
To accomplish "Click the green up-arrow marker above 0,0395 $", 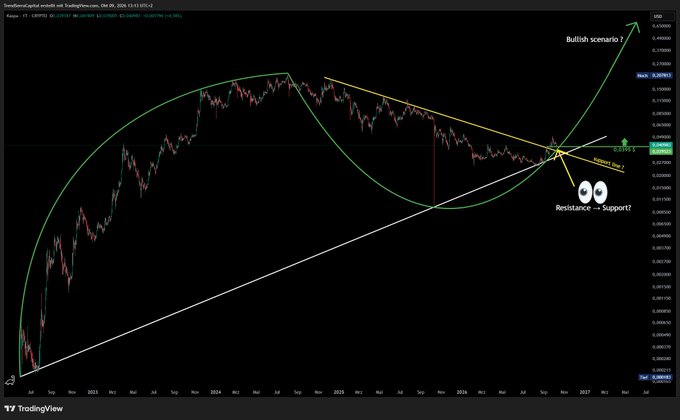I will tap(624, 142).
